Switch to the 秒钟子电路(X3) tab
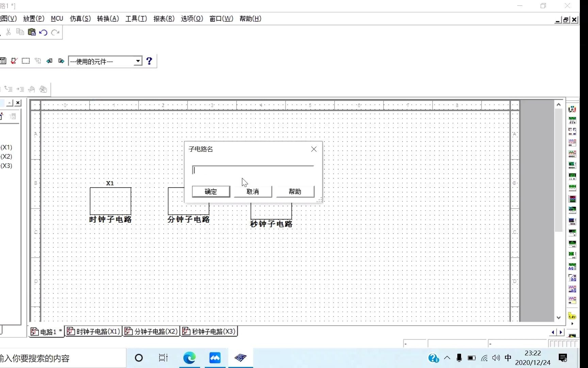The image size is (588, 368). point(209,331)
